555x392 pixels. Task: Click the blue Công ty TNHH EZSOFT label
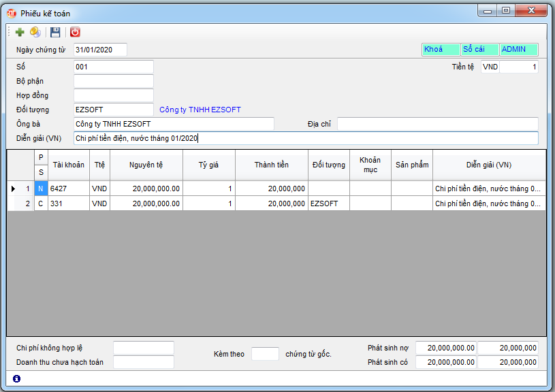pos(200,110)
